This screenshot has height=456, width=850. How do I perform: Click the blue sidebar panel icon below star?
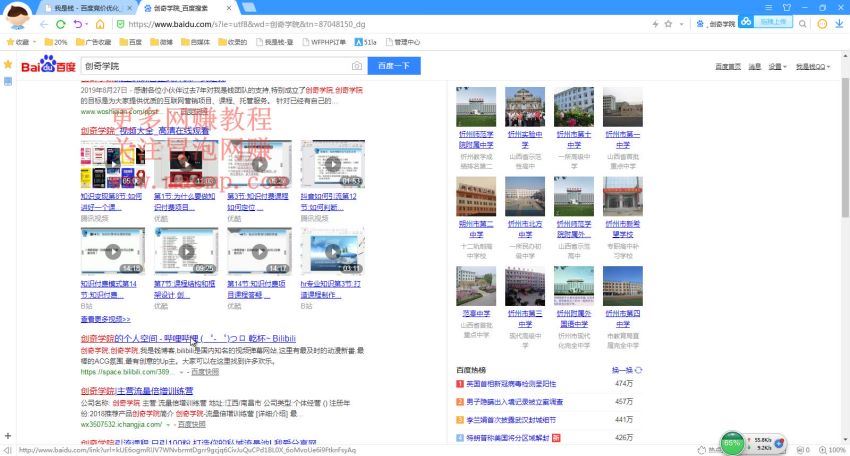pos(8,81)
